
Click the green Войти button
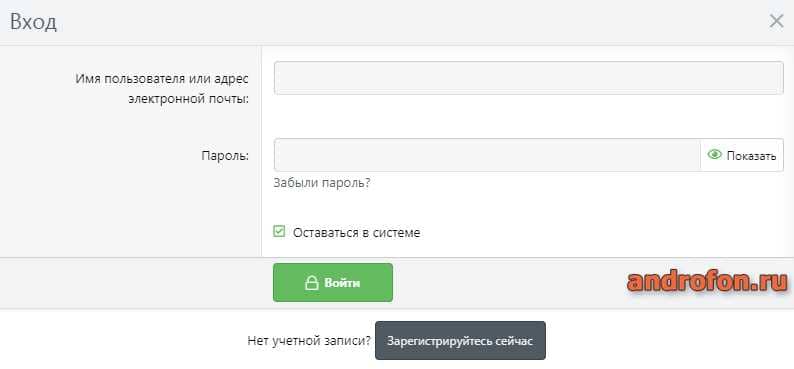point(333,282)
